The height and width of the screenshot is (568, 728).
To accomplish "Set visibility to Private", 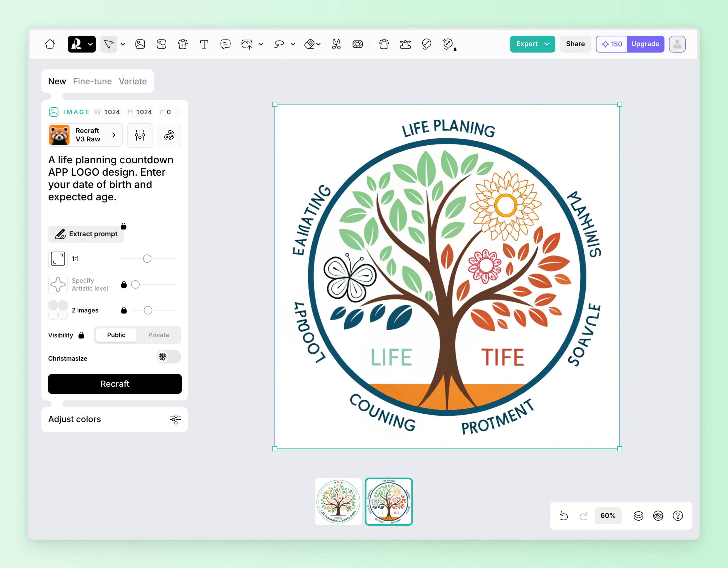I will click(158, 335).
